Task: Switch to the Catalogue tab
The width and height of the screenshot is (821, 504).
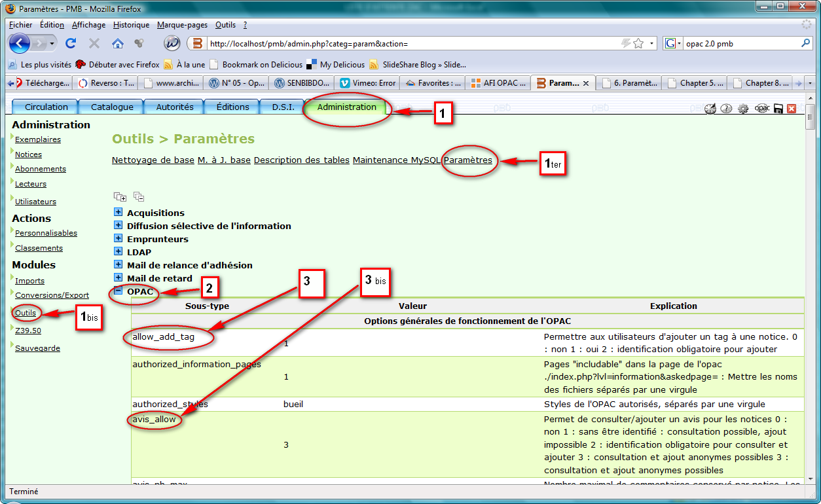Action: [x=112, y=107]
